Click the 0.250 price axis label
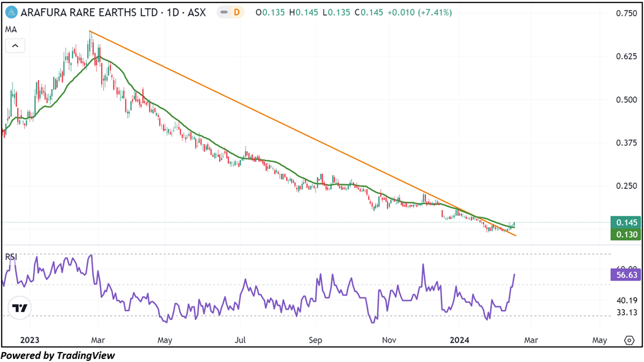The image size is (644, 362). click(627, 186)
